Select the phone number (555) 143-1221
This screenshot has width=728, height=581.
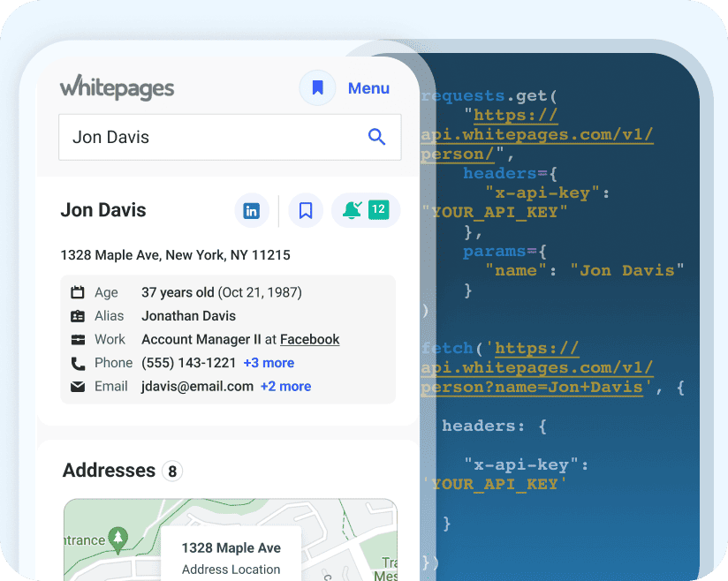(x=188, y=363)
